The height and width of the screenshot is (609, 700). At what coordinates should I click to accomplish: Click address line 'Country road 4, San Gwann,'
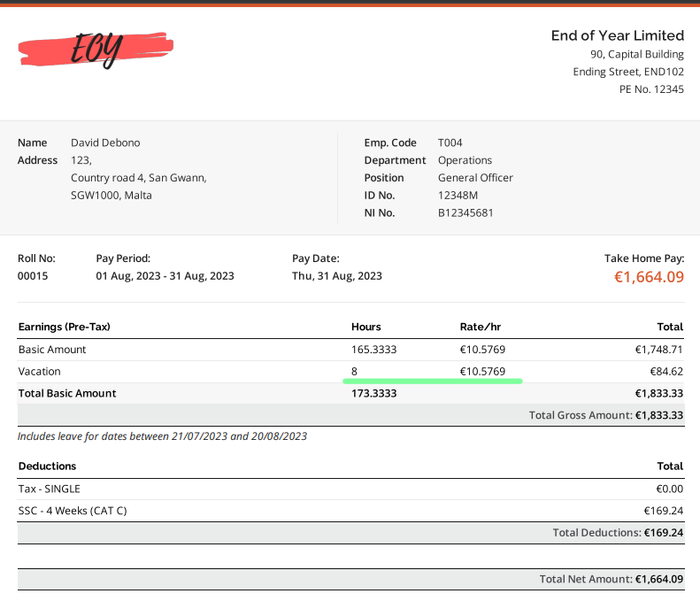tap(139, 178)
